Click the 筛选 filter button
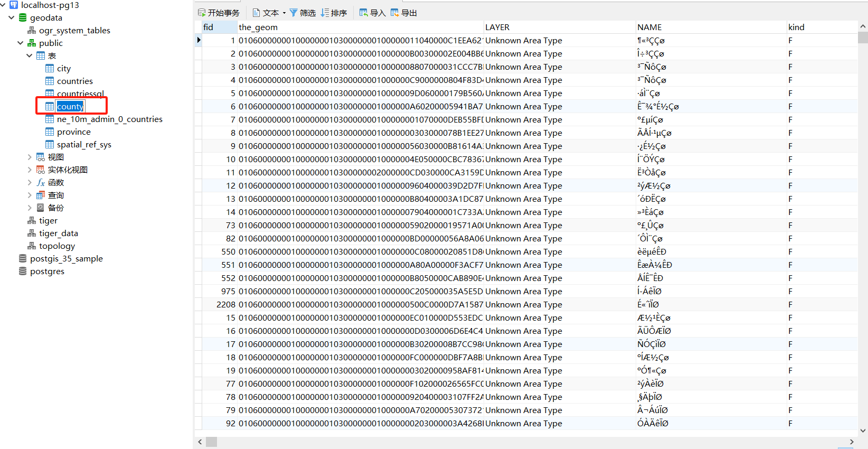This screenshot has height=449, width=868. (x=303, y=13)
